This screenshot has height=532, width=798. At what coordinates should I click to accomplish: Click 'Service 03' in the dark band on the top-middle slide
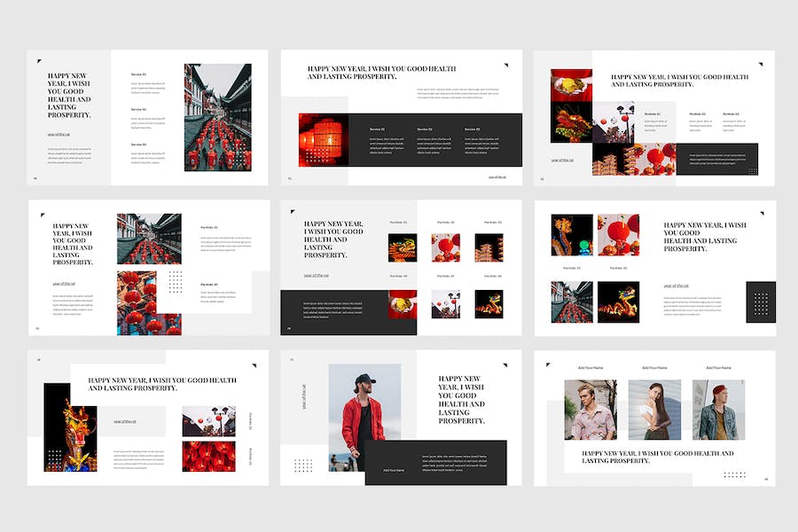pyautogui.click(x=472, y=129)
